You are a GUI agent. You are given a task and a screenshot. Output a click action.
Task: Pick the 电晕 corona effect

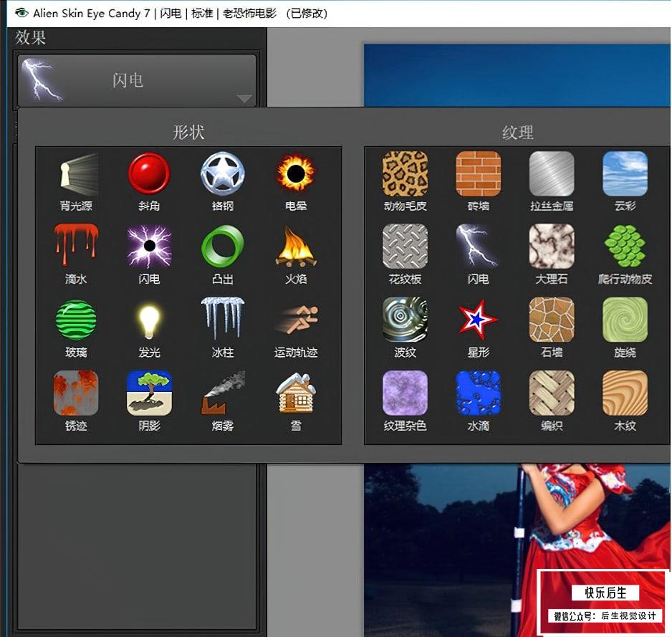[296, 173]
